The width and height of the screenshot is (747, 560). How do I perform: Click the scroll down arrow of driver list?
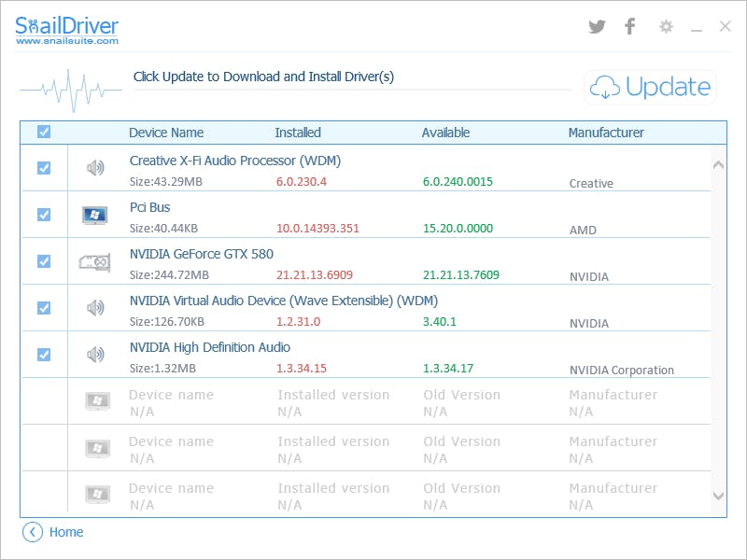[718, 496]
